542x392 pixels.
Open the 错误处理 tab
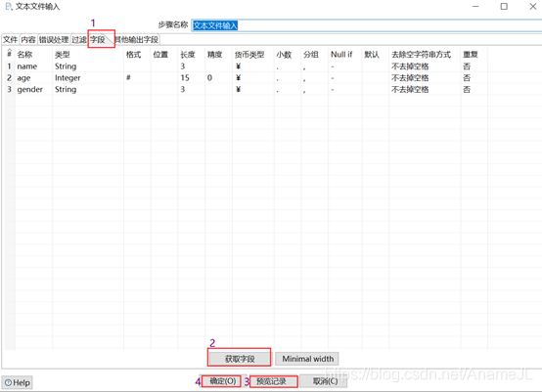[54, 40]
